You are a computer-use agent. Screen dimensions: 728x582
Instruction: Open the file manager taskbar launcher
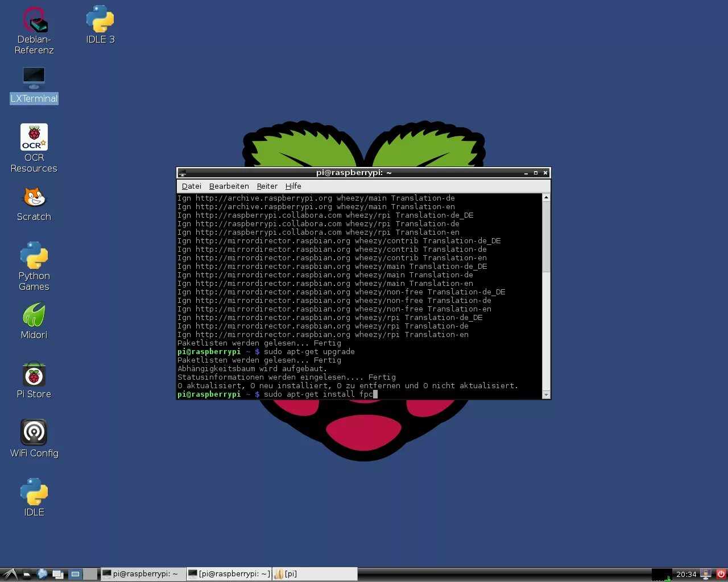pyautogui.click(x=26, y=574)
